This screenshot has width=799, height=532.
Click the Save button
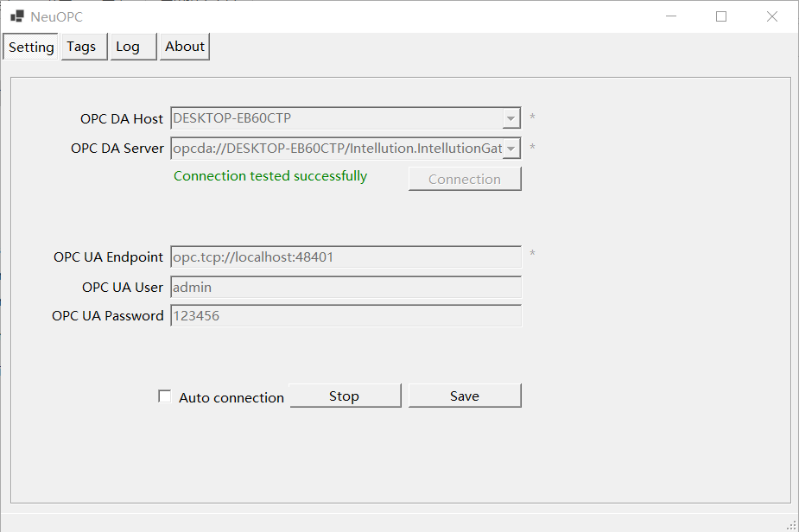pyautogui.click(x=465, y=396)
